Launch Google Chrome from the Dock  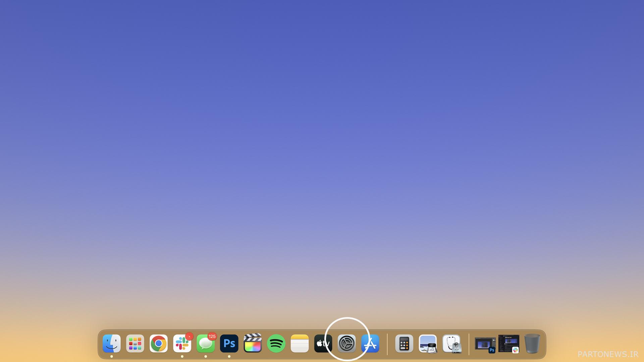(158, 344)
